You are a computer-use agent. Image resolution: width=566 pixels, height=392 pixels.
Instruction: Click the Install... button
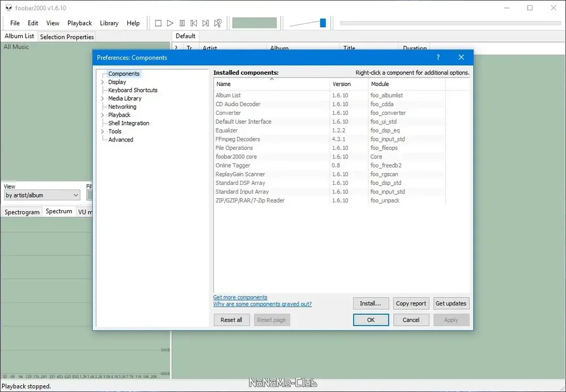click(371, 303)
